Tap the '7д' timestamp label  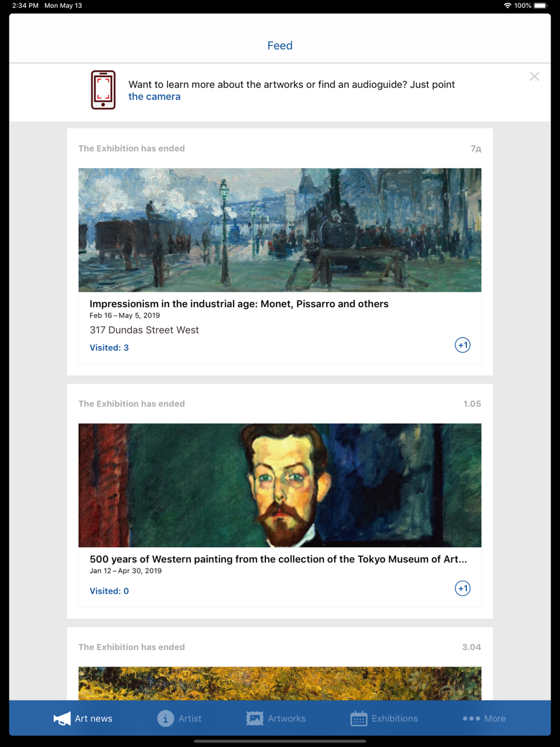pos(476,148)
